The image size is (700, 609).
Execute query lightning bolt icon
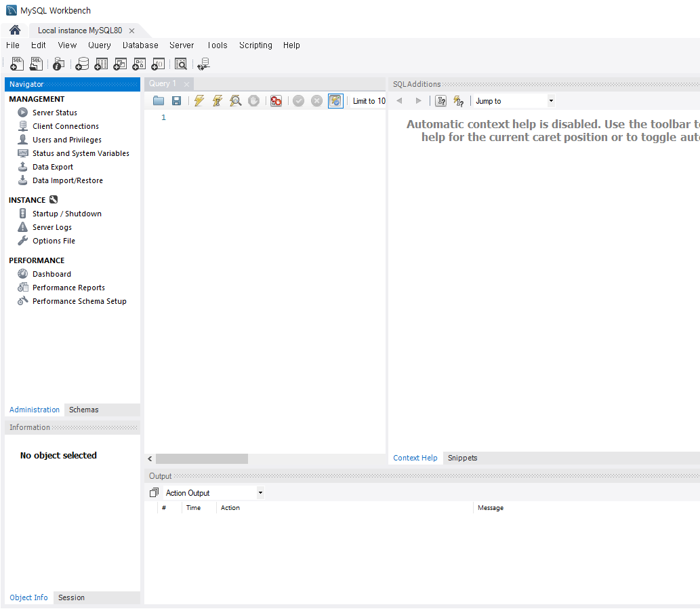pos(199,101)
